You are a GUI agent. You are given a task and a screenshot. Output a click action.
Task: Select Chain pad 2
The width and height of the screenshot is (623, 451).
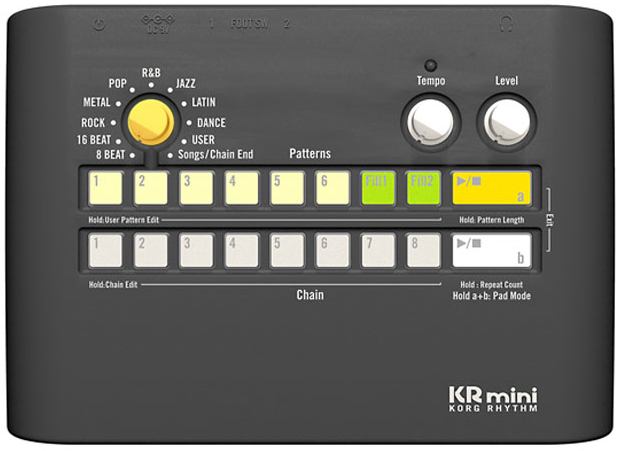(151, 250)
